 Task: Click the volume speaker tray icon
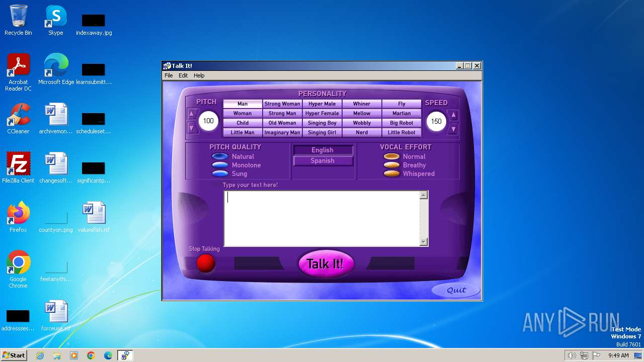(572, 355)
